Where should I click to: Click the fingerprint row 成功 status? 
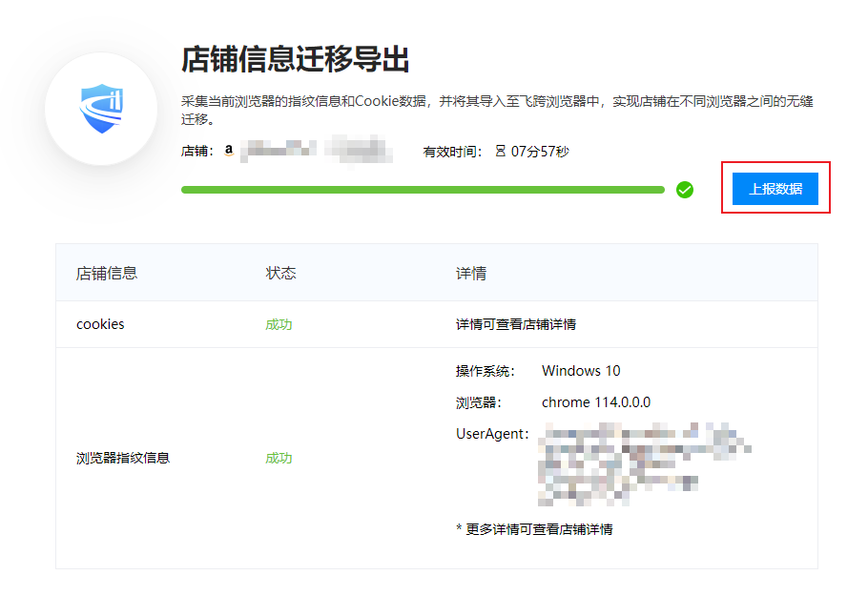click(279, 459)
